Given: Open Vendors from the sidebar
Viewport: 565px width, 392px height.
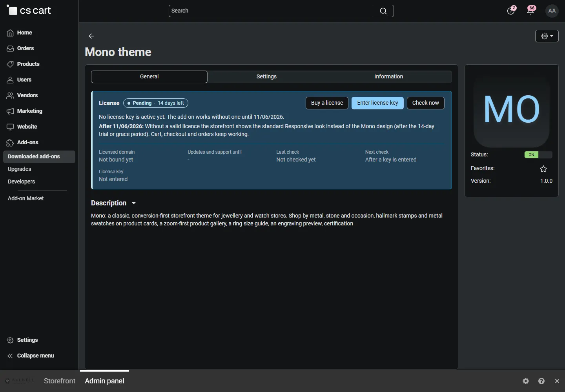Looking at the screenshot, I should tap(27, 95).
